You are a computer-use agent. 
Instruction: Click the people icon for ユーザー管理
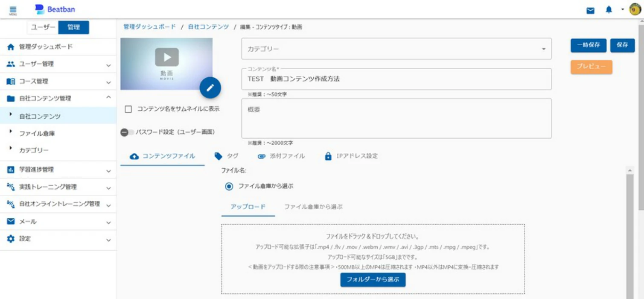pos(11,64)
